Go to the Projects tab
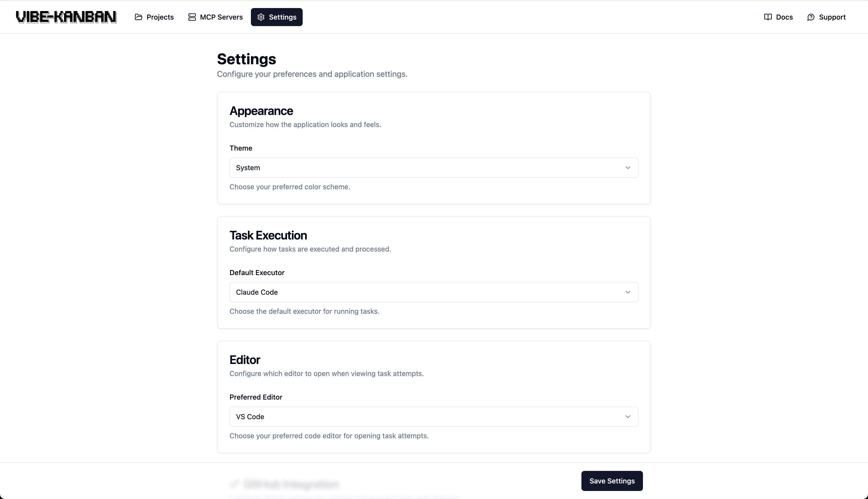Screen dimensions: 868x499 point(160,17)
